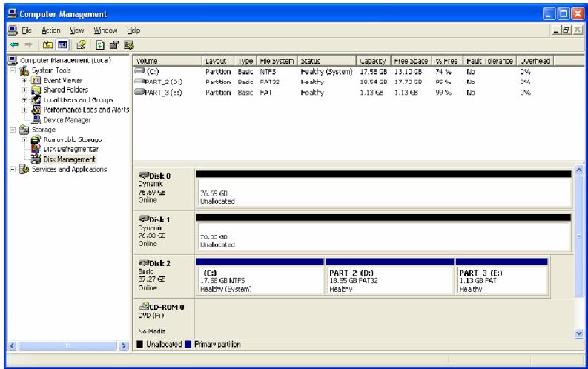Expand the Removable Storage node
The width and height of the screenshot is (588, 369).
tap(24, 139)
